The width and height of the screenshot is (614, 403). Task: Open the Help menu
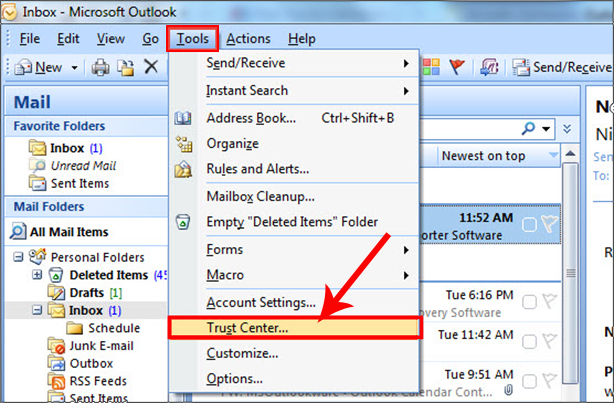(x=302, y=39)
